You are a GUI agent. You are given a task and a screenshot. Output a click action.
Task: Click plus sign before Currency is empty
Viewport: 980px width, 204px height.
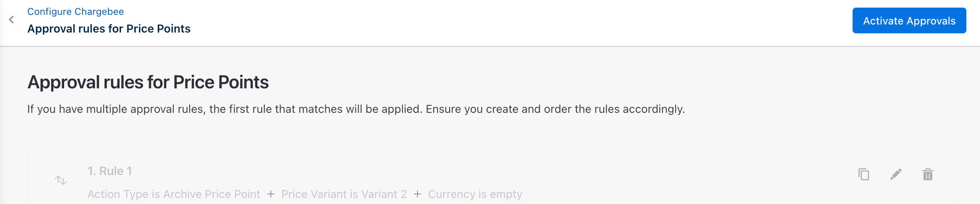pos(417,194)
